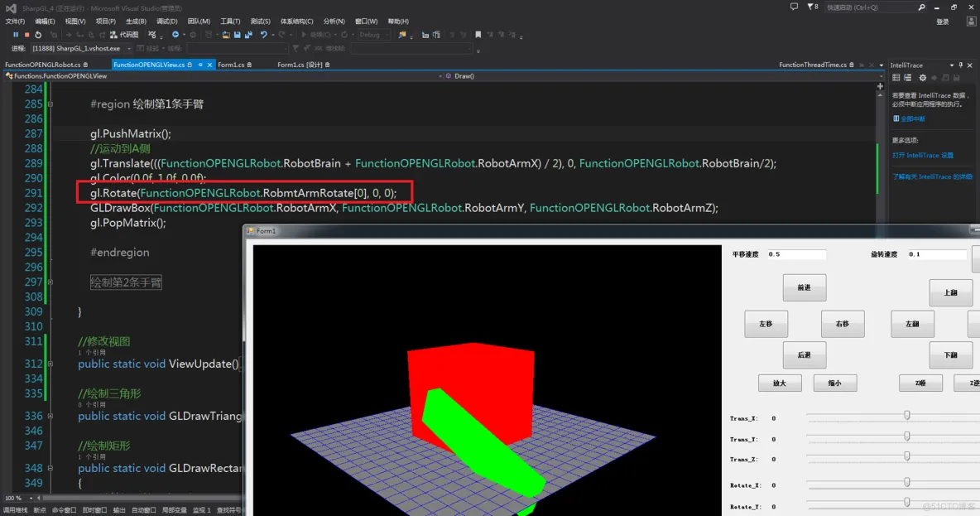Switch IntelliTrace to the calls view icon

tap(907, 78)
